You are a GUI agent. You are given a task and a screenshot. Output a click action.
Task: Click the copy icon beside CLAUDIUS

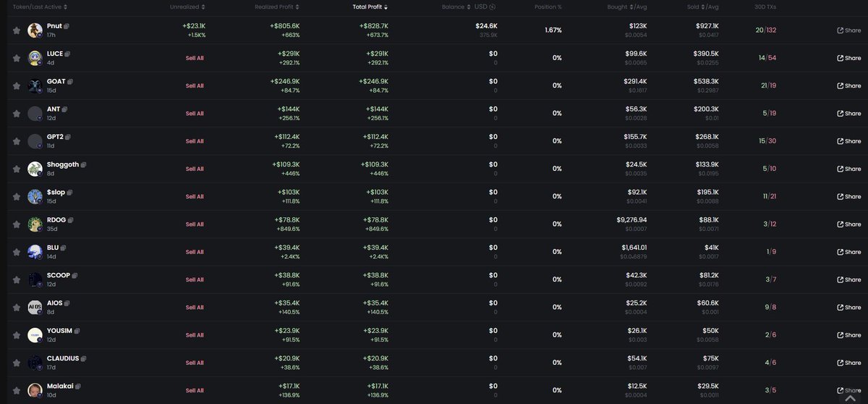pyautogui.click(x=85, y=358)
